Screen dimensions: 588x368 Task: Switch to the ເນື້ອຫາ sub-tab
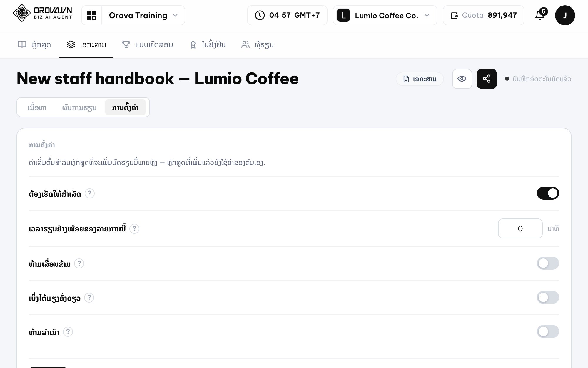[x=37, y=107]
